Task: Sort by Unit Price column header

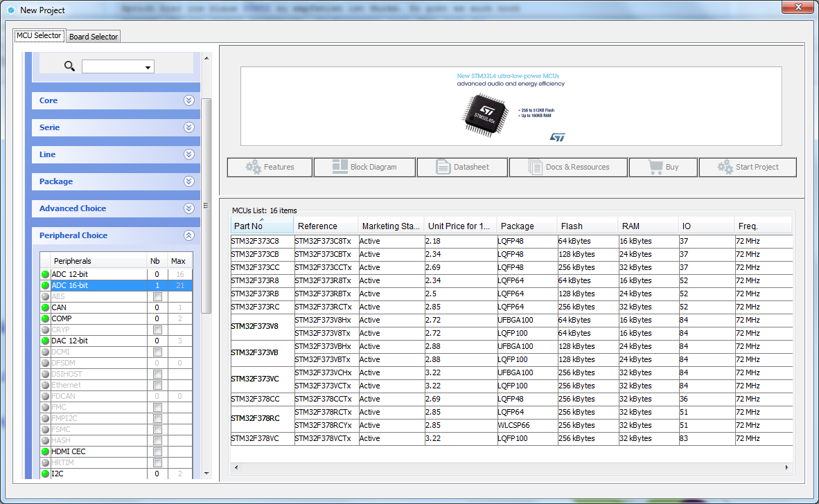Action: [460, 226]
